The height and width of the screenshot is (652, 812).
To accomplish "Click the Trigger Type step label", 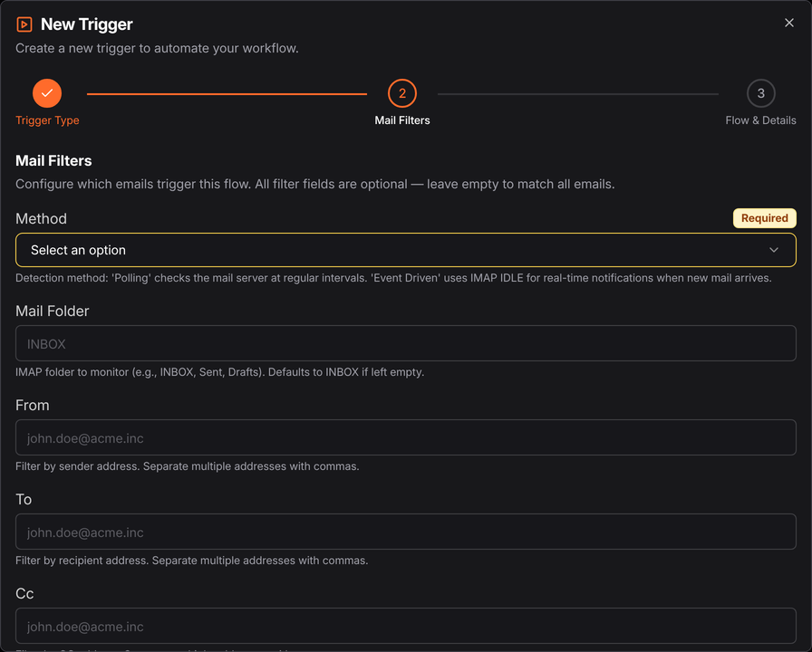I will 47,120.
